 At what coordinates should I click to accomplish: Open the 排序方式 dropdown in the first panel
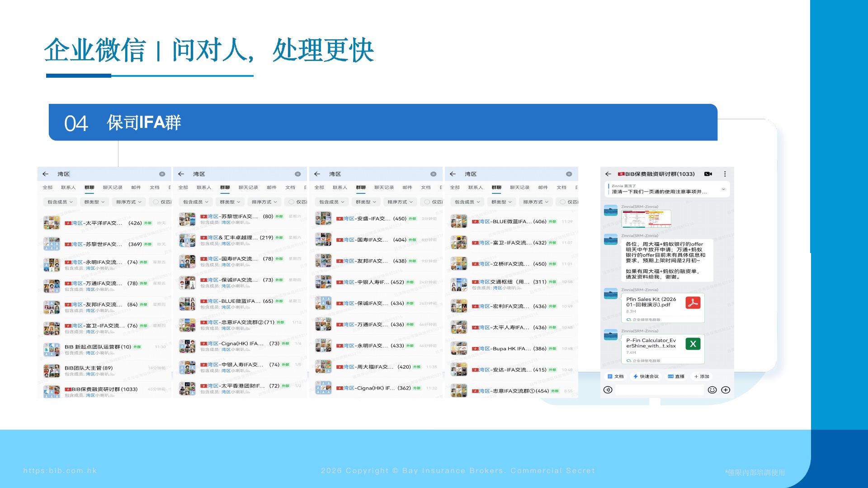tap(129, 202)
